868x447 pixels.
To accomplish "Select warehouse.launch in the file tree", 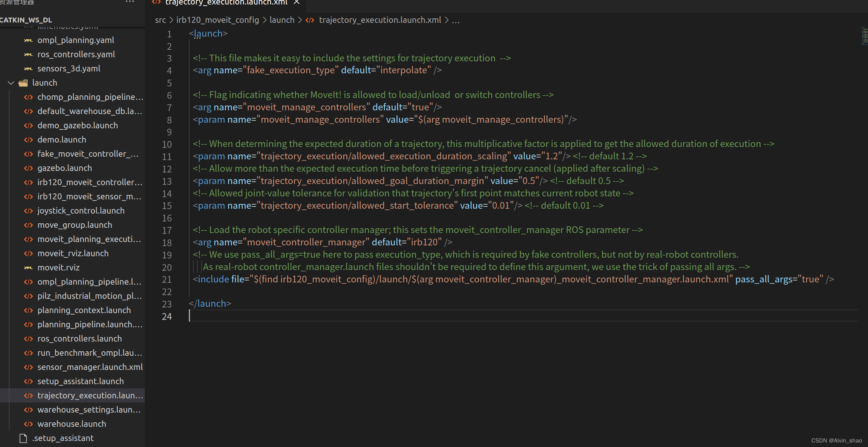I will click(x=71, y=424).
